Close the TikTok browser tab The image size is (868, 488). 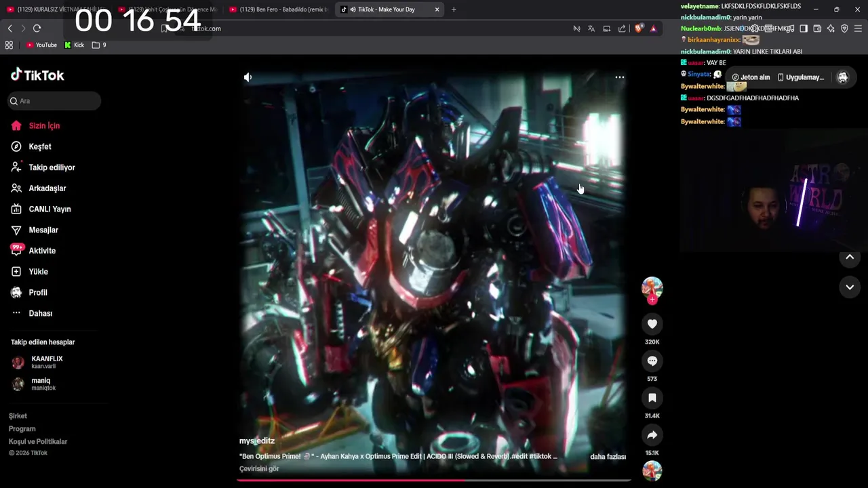437,9
